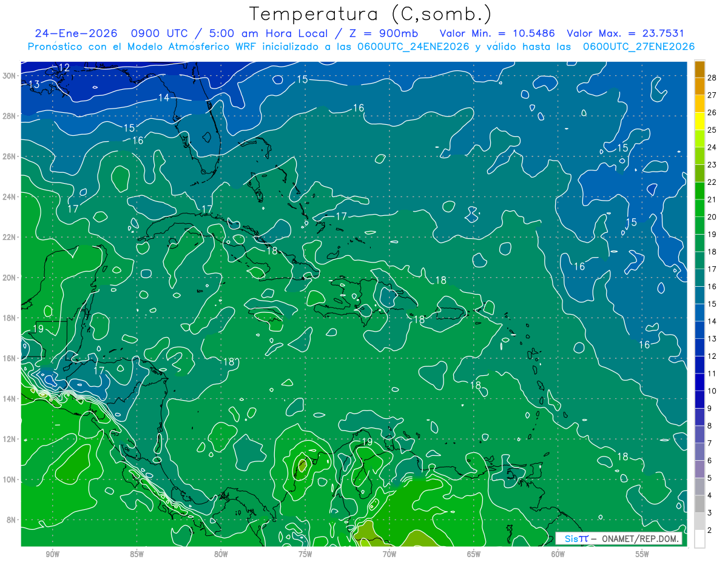Click latitude axis label "28N"

(x=9, y=116)
